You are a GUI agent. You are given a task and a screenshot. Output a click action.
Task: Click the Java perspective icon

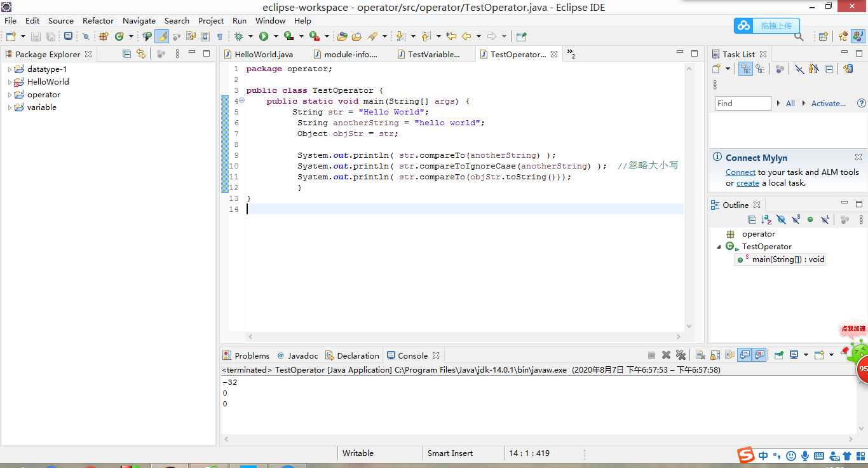tap(858, 36)
